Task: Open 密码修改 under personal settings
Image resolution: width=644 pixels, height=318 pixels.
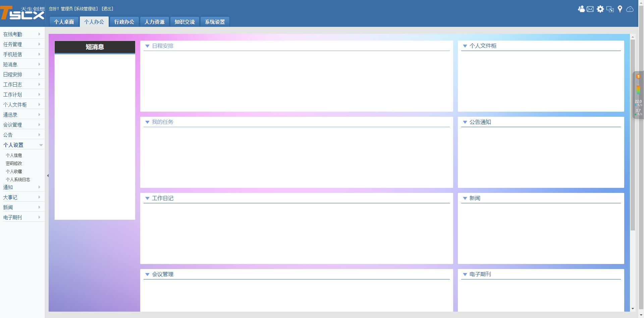Action: (x=14, y=163)
